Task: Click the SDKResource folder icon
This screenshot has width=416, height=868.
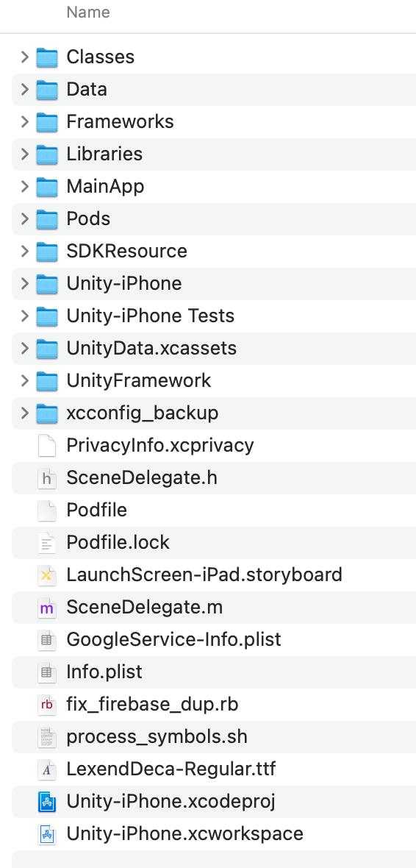Action: point(47,252)
